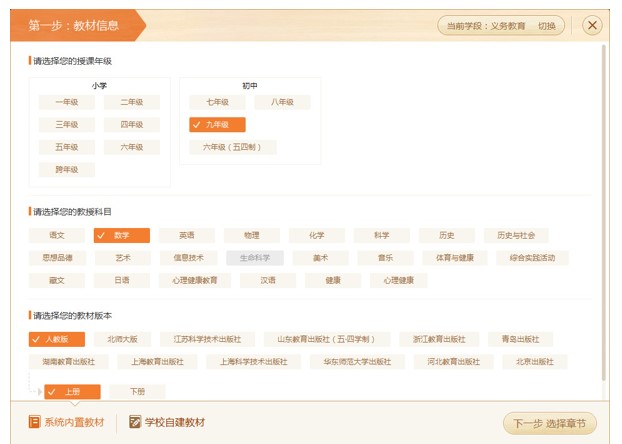
Task: Choose 青岛出版社 edition
Action: [x=520, y=339]
